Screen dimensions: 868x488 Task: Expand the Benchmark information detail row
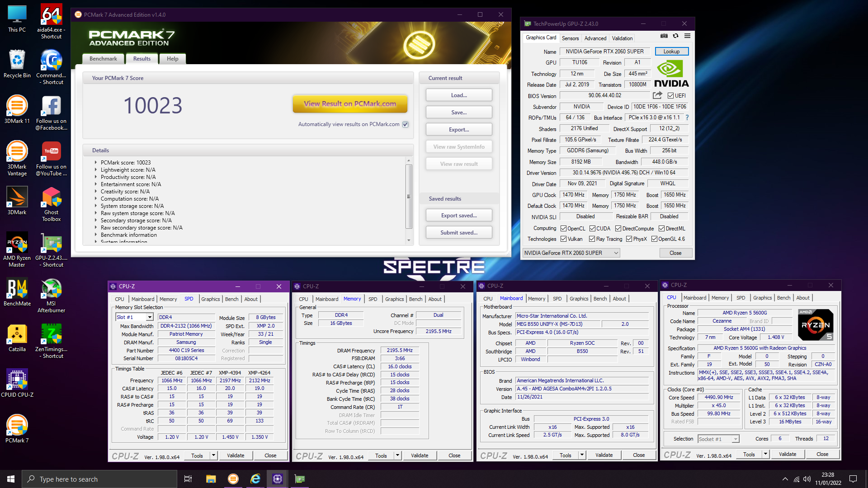tap(96, 235)
